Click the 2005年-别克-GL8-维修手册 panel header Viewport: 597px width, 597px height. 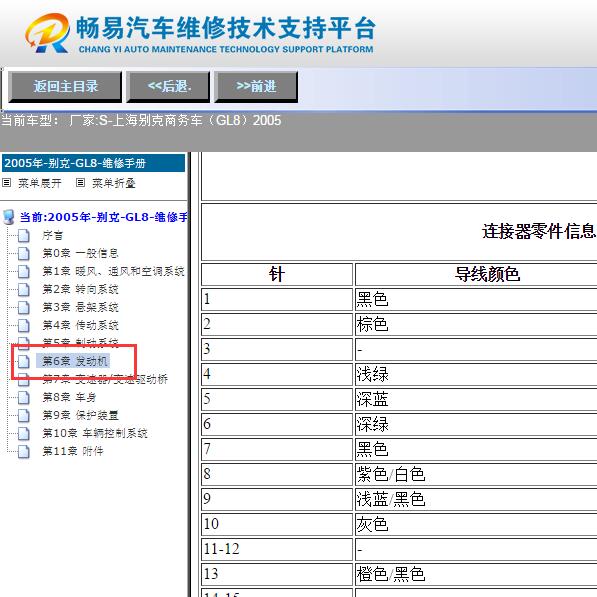[x=93, y=163]
